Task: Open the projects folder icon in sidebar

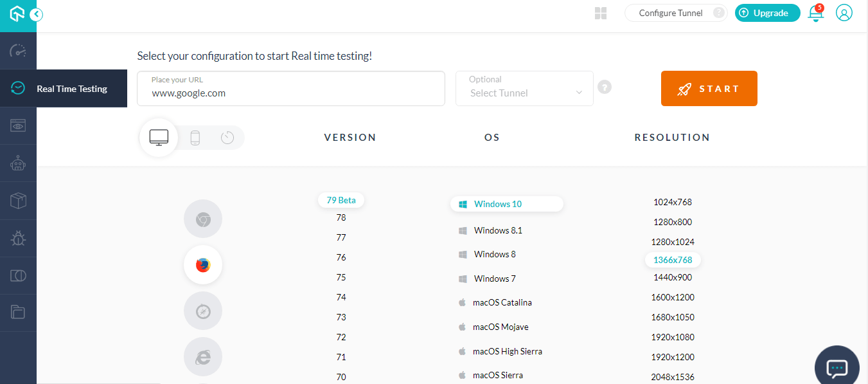Action: pyautogui.click(x=18, y=313)
